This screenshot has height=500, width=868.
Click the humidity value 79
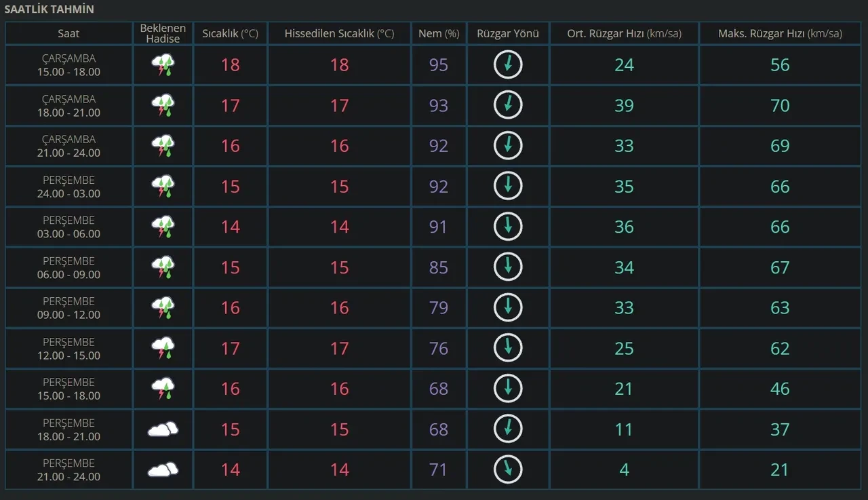click(x=439, y=308)
